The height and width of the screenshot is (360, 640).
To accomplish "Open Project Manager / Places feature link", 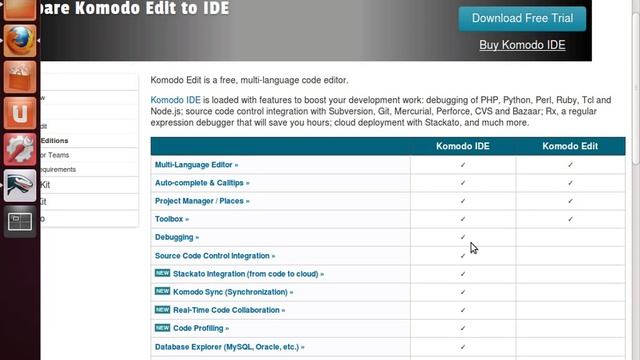I will tap(202, 201).
